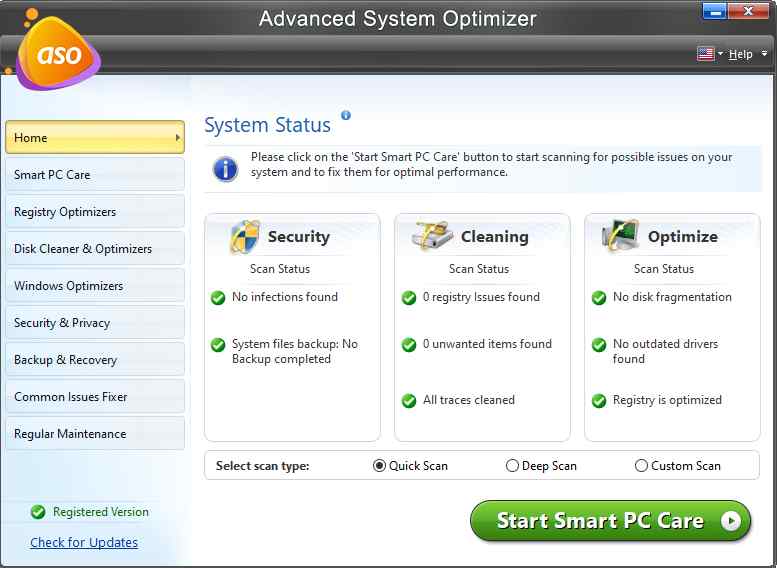Click green check beside No disk fragmentation

(599, 298)
